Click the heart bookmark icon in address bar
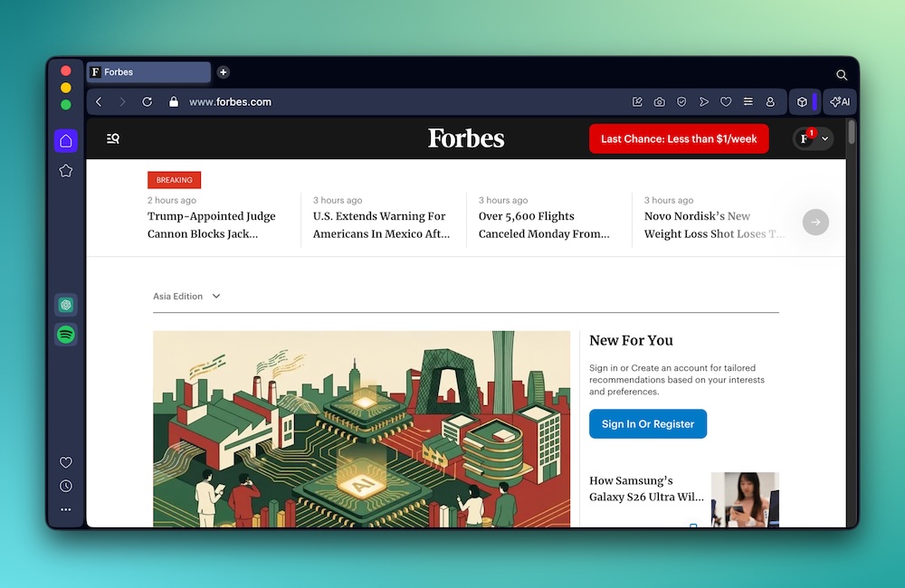Screen dimensions: 905x588 click(726, 102)
